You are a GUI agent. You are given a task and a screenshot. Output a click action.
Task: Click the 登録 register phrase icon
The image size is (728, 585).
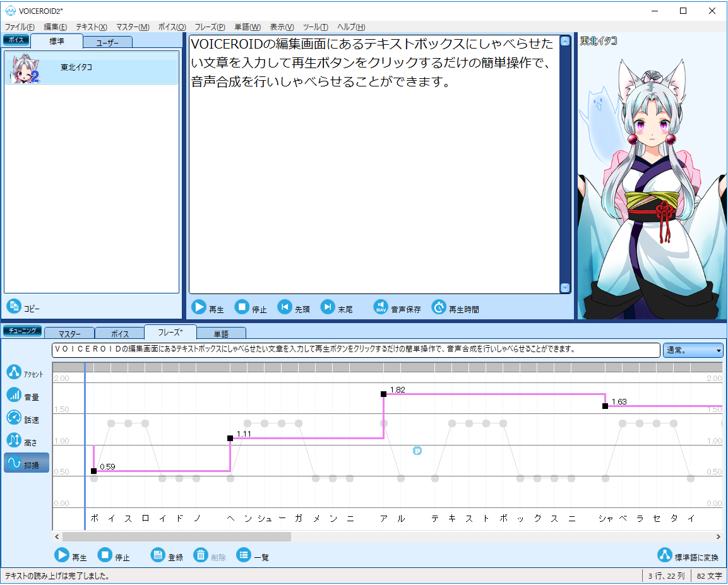pyautogui.click(x=158, y=554)
